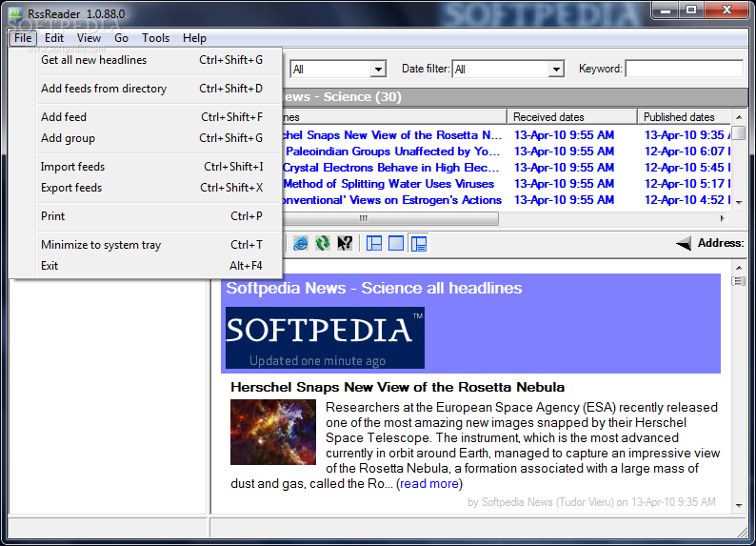Select the preview-pane layout icon

[419, 243]
